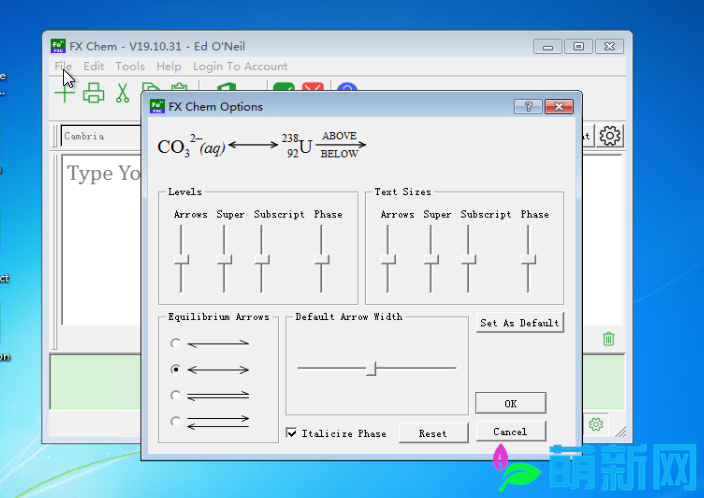
Task: Open the Tools menu
Action: click(x=130, y=66)
